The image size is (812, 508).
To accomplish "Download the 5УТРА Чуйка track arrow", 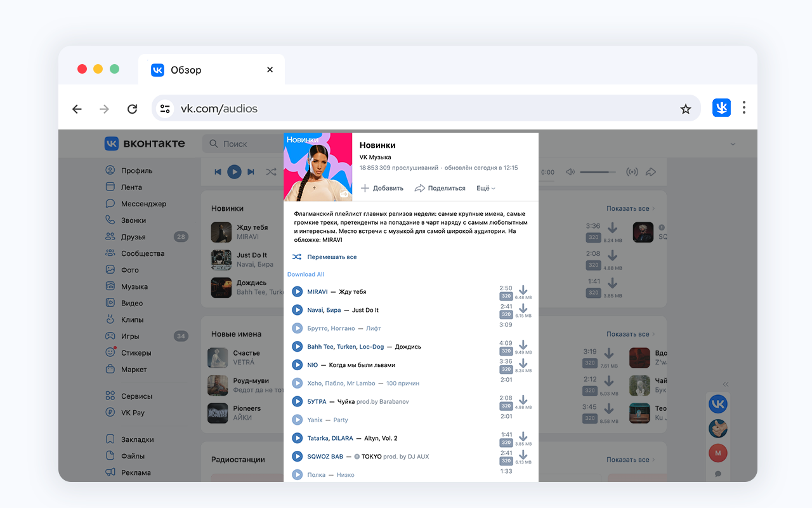I will (x=523, y=400).
